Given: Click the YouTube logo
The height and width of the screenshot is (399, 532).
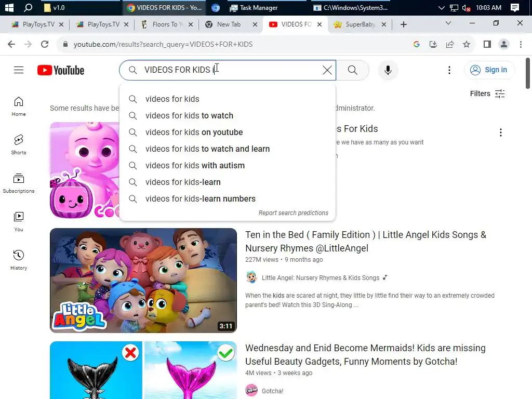Looking at the screenshot, I should (61, 70).
